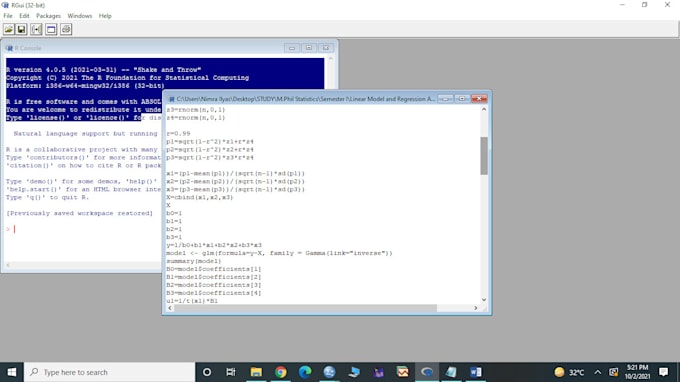Click the 'B3=model$coefficients[4]' line

pos(213,293)
